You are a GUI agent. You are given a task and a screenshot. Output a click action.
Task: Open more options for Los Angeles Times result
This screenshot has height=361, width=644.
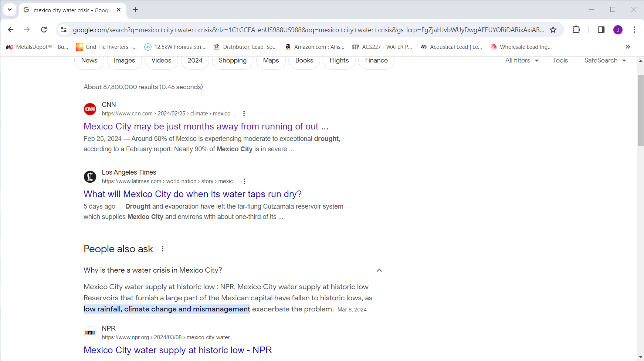(244, 181)
